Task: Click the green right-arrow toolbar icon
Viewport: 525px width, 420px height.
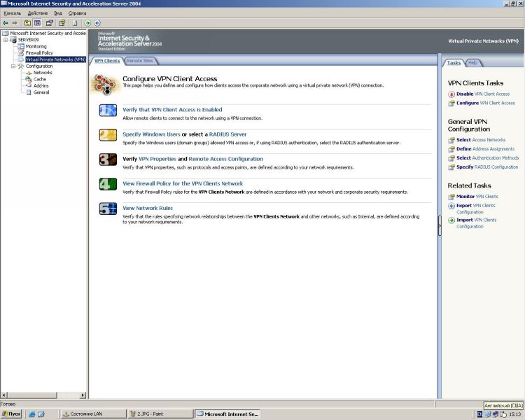Action: (x=87, y=23)
